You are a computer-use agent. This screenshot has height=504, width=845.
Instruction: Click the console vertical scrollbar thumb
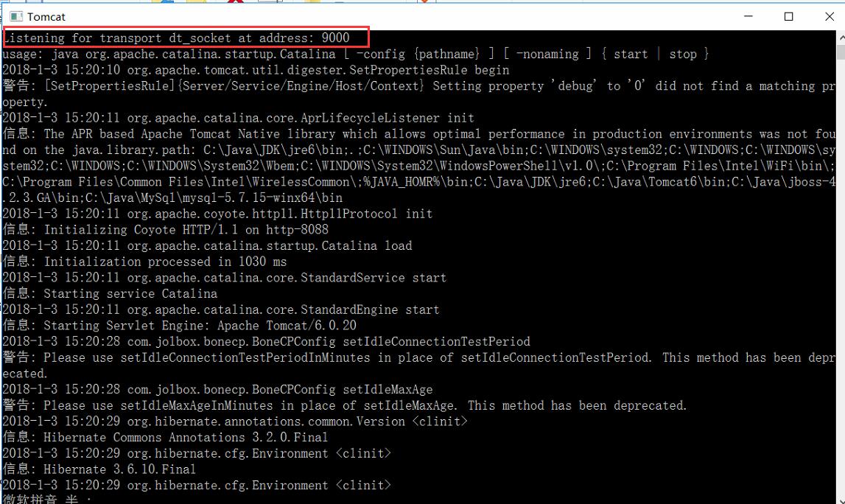pos(841,52)
